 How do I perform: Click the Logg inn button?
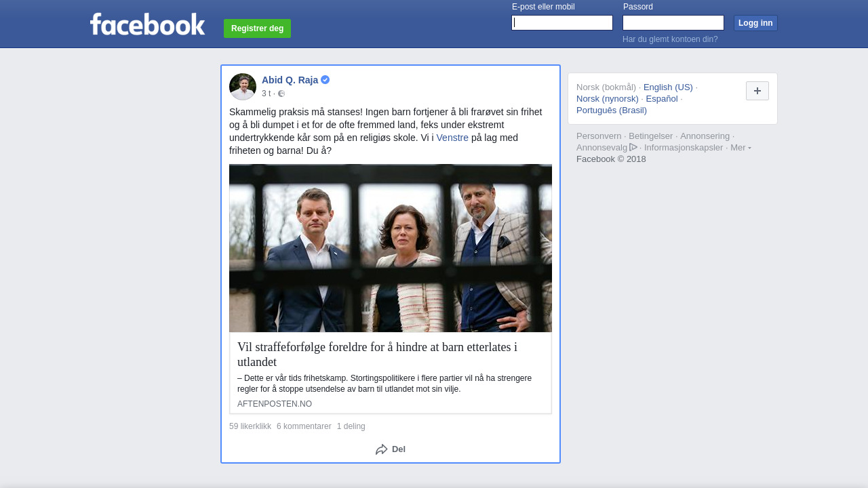(x=755, y=23)
